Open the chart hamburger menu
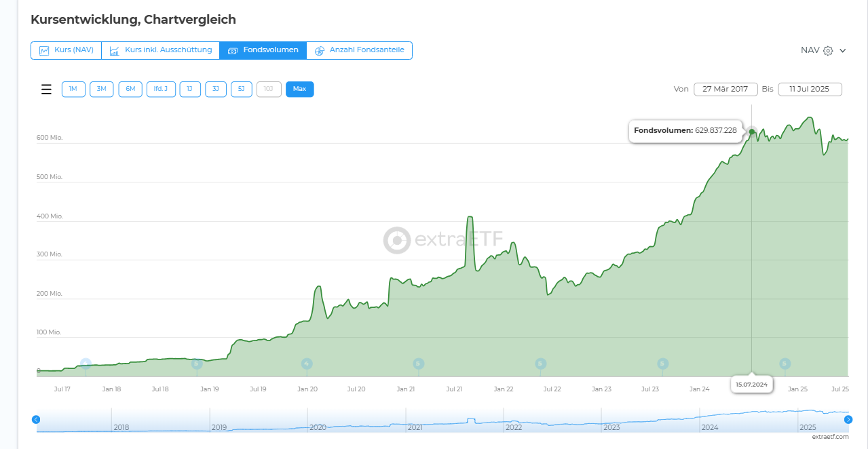The height and width of the screenshot is (449, 868). (46, 90)
